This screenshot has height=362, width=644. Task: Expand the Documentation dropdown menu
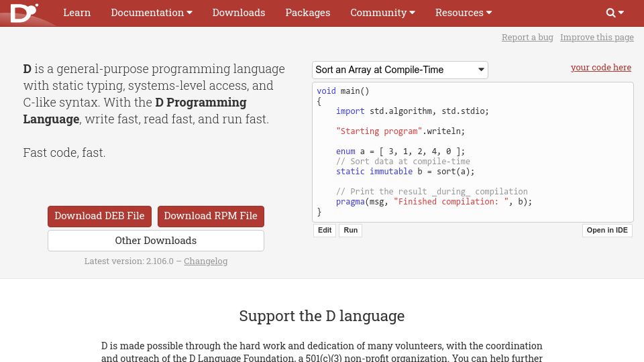[x=152, y=13]
